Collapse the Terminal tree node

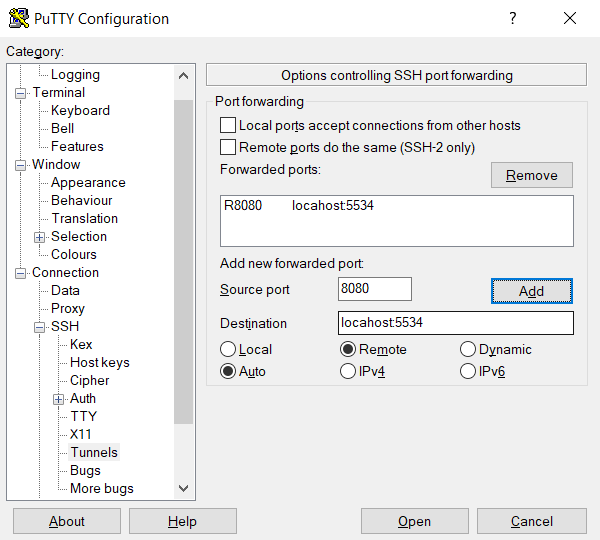(20, 93)
